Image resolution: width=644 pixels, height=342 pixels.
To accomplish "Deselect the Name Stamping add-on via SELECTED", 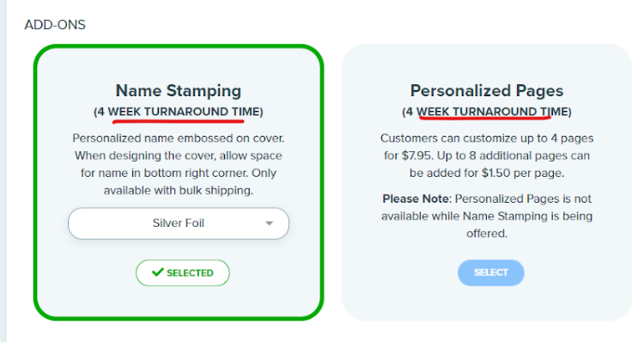I will click(183, 272).
